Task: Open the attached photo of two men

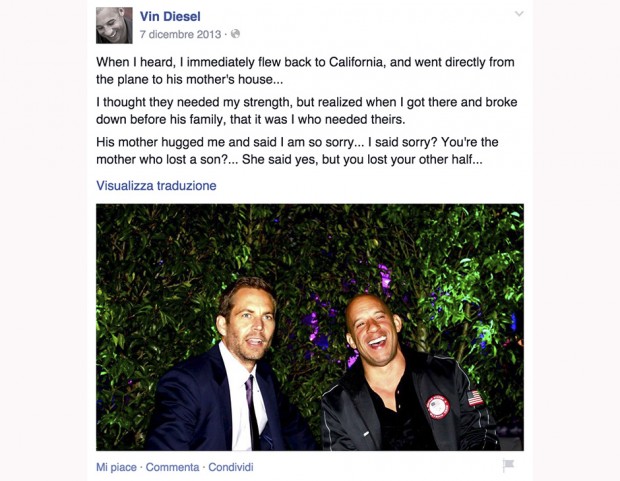Action: (x=310, y=327)
